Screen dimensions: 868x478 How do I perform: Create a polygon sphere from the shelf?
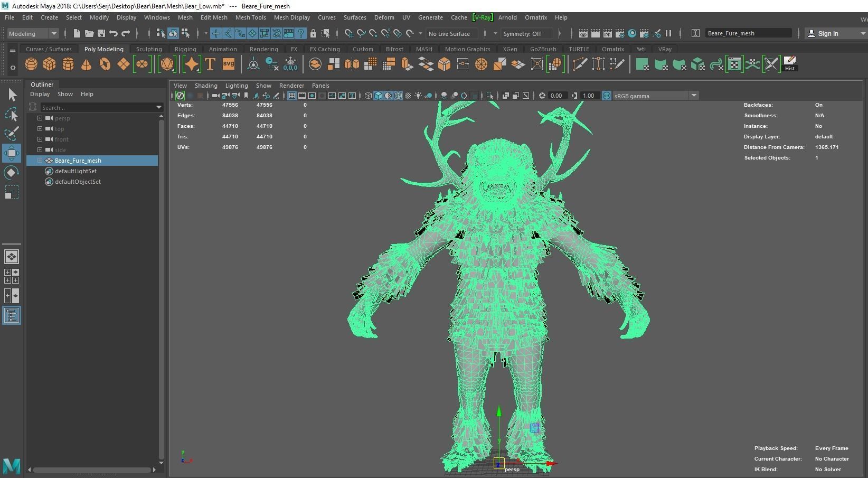[x=31, y=64]
